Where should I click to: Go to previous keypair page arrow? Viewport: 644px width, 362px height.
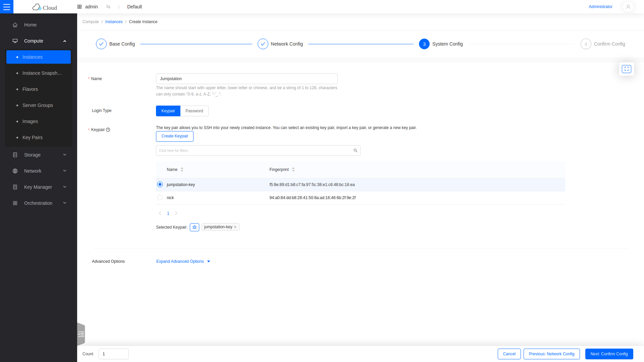160,213
